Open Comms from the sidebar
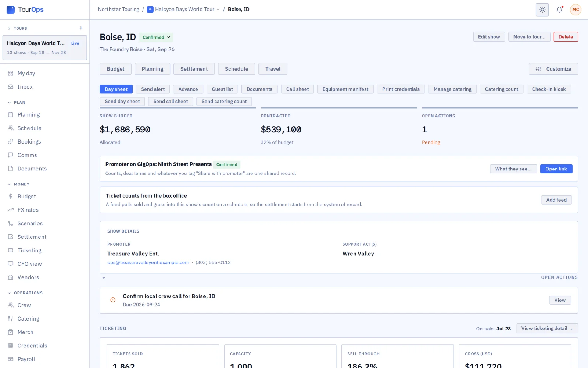588x368 pixels. point(44,155)
